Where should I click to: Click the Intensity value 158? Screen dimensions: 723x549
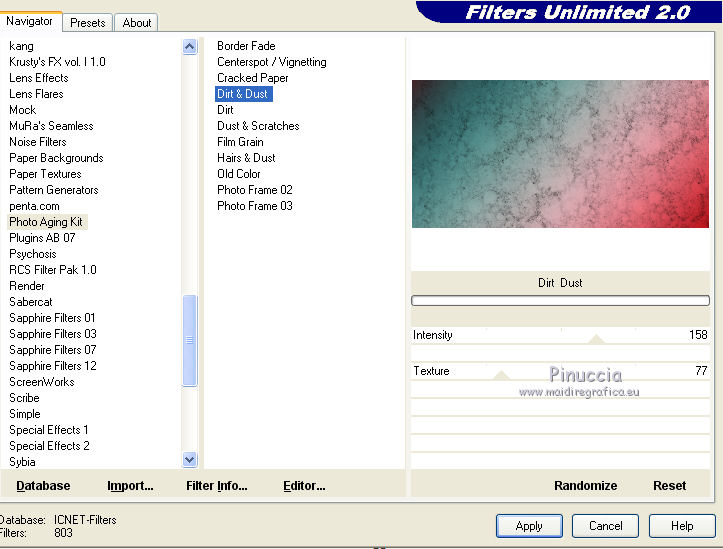(x=698, y=335)
